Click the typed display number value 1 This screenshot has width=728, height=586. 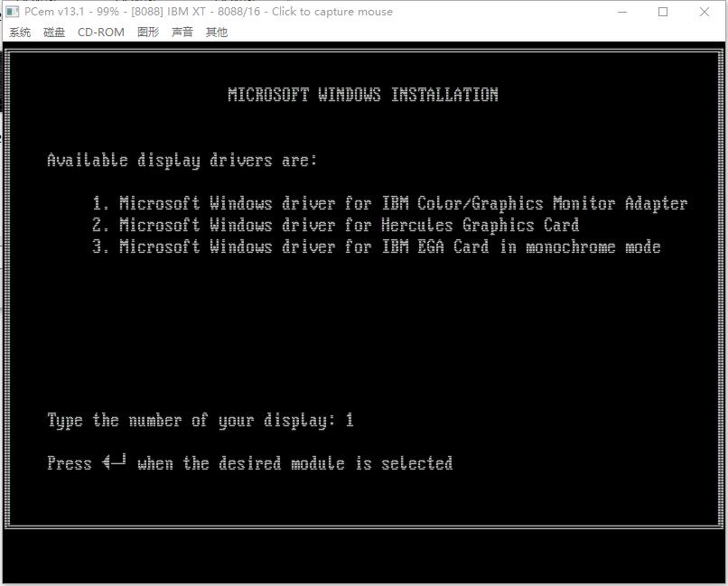point(350,421)
